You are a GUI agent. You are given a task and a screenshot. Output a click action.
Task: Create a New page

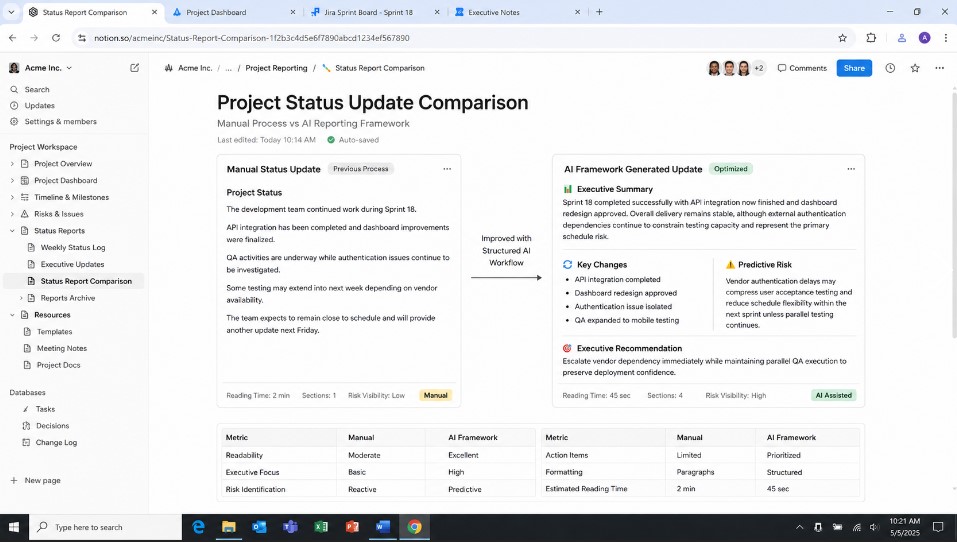(35, 480)
